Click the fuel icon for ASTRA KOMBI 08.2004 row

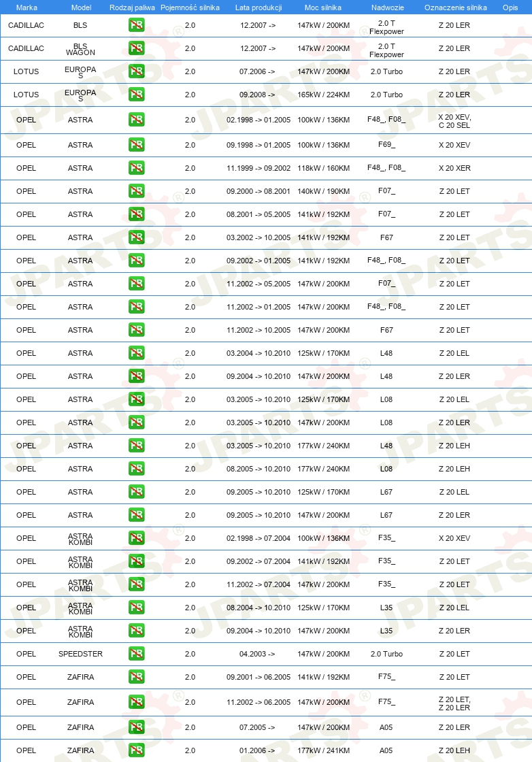(x=137, y=608)
